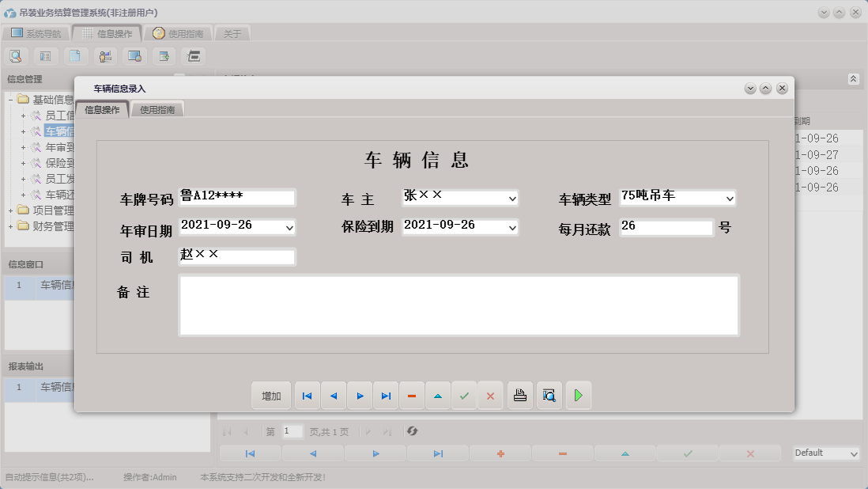The width and height of the screenshot is (868, 489).
Task: Confirm the record with the green checkmark
Action: pos(465,396)
